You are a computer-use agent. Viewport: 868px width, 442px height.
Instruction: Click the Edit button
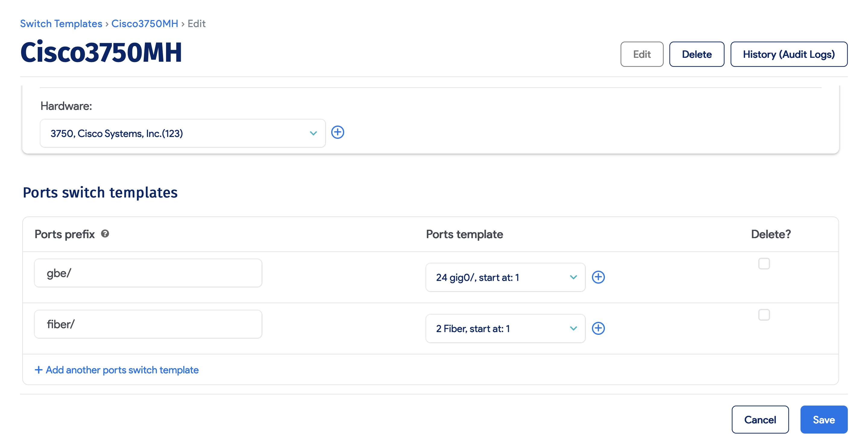[x=642, y=54]
